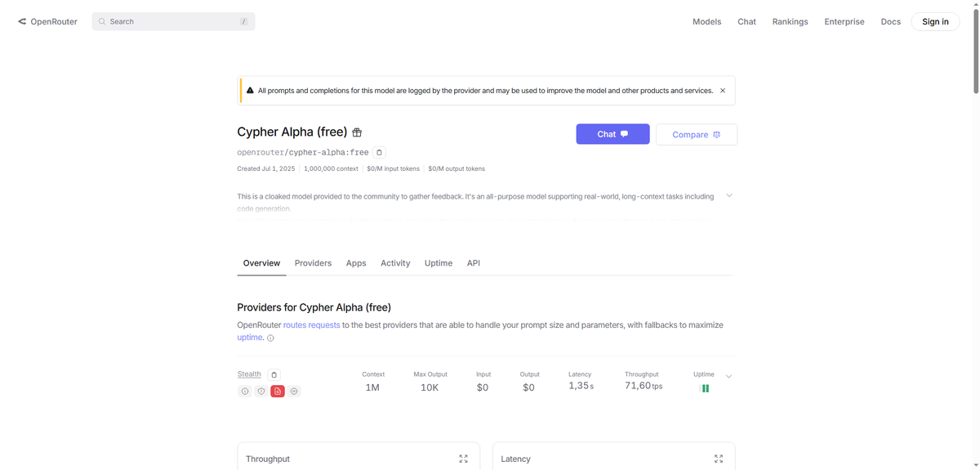Click the green uptime bars indicator
The image size is (980, 470).
click(x=705, y=389)
